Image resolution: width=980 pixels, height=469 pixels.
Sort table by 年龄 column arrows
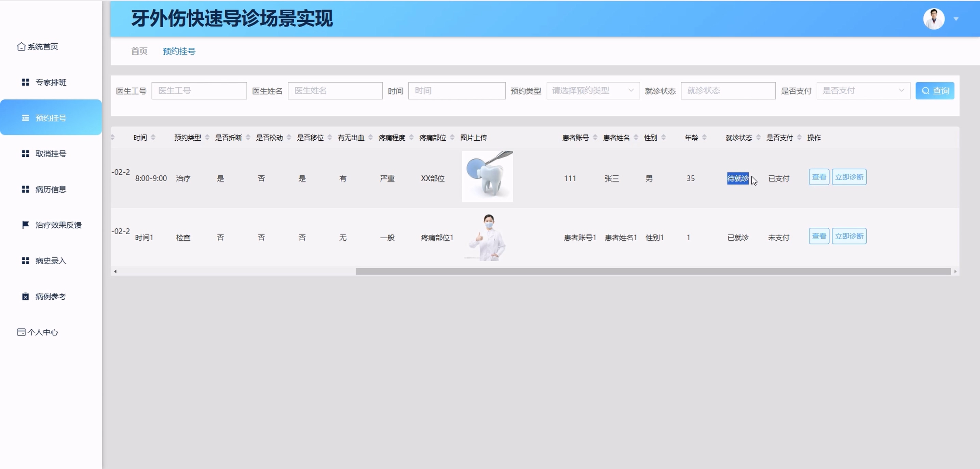[x=704, y=138]
